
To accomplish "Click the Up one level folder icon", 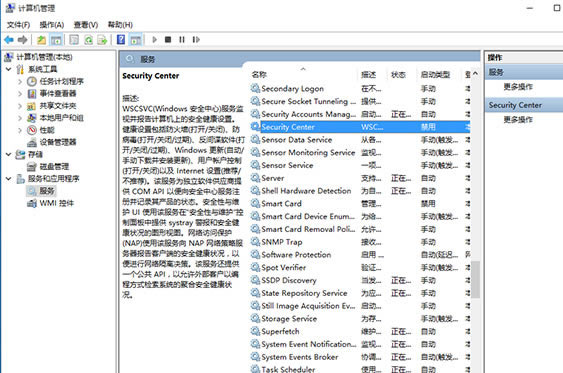I will (41, 40).
